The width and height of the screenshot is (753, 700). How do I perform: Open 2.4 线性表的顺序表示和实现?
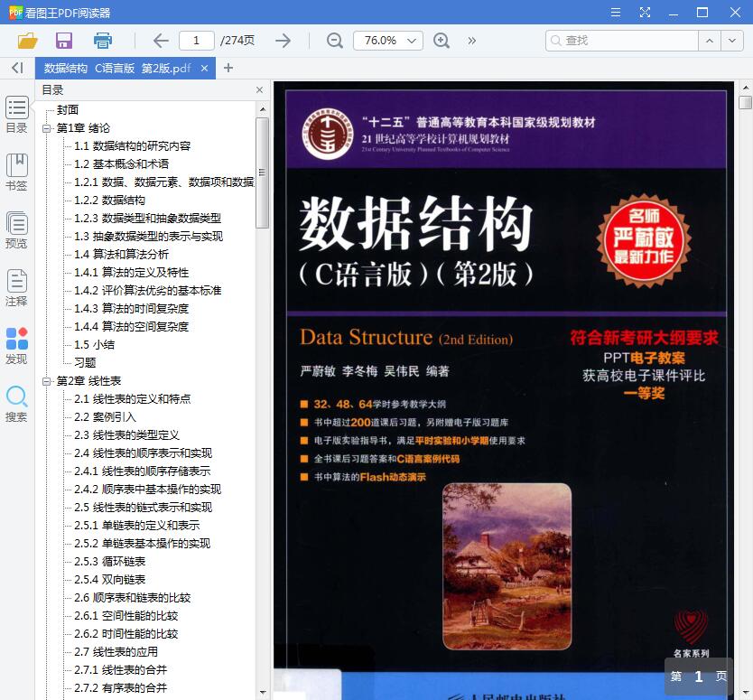(144, 453)
